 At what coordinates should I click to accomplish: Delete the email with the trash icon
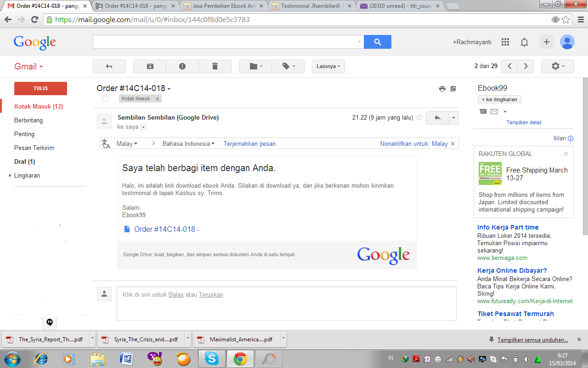click(x=215, y=66)
